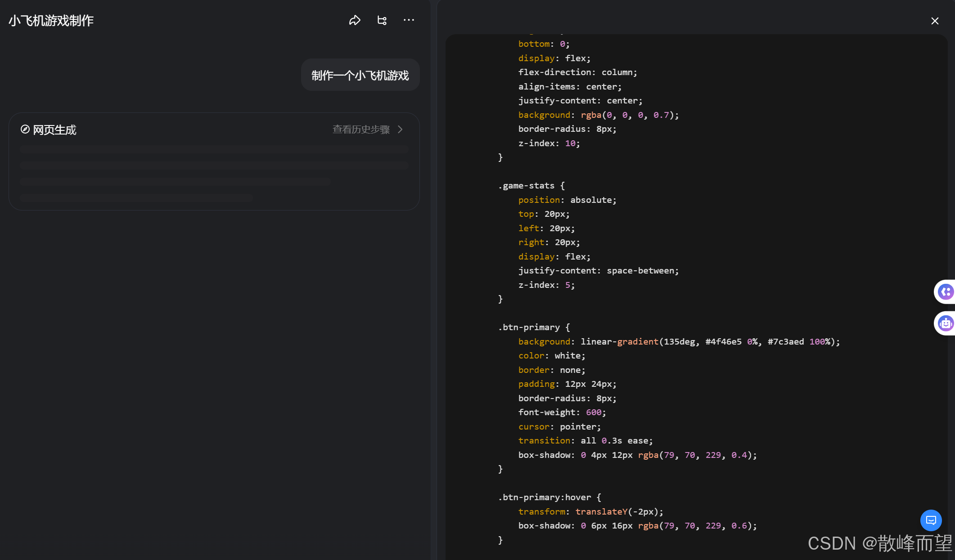Close the code preview panel
This screenshot has width=955, height=560.
(935, 21)
